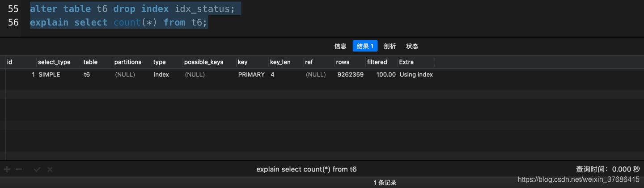Sort by the select_type column header
The width and height of the screenshot is (644, 188).
(x=54, y=62)
